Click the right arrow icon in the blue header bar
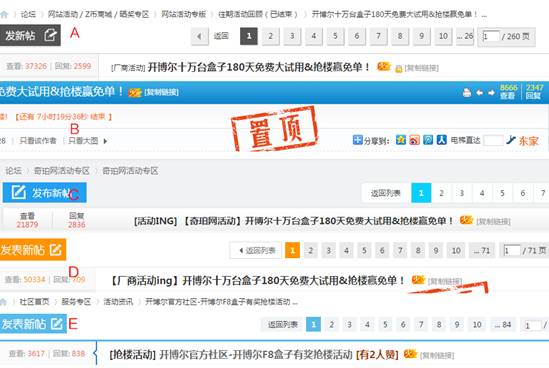Image resolution: width=549 pixels, height=368 pixels. 491,93
